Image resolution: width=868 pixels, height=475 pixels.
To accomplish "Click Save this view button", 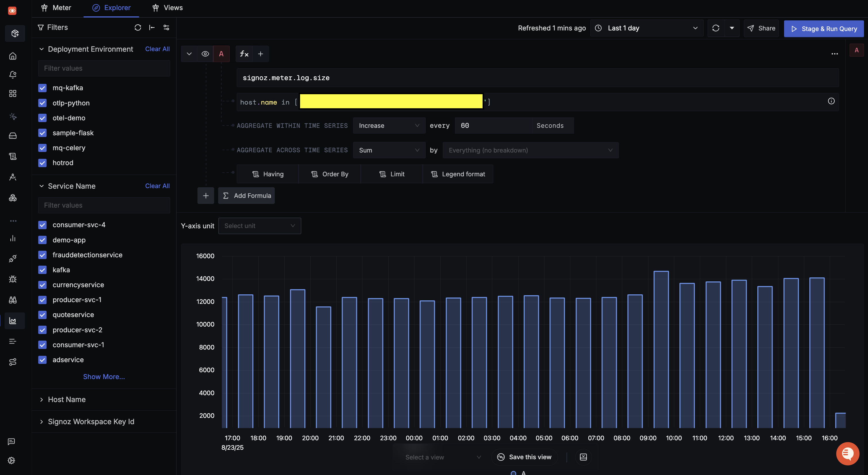I will [x=524, y=457].
